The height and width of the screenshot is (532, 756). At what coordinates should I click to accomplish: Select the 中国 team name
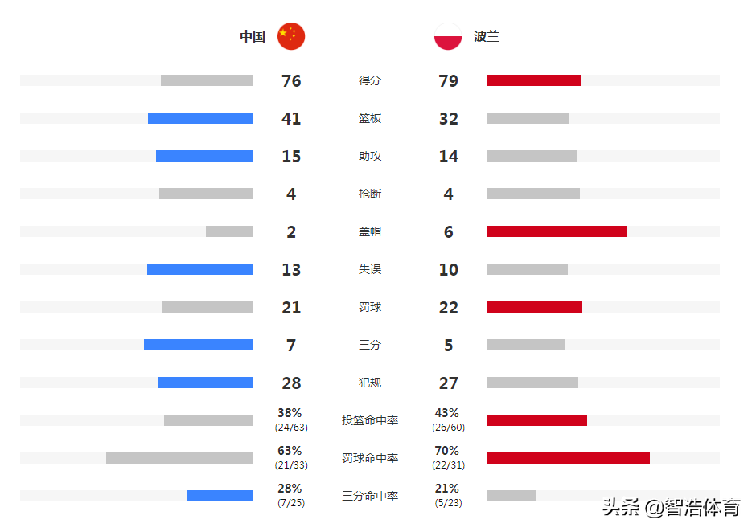click(253, 37)
